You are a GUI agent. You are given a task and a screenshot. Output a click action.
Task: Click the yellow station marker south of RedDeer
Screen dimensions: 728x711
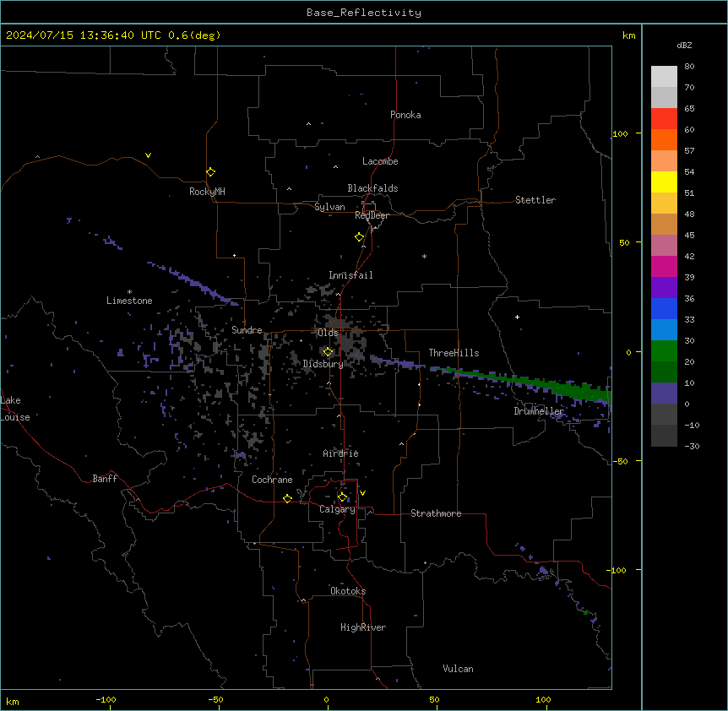pos(360,237)
